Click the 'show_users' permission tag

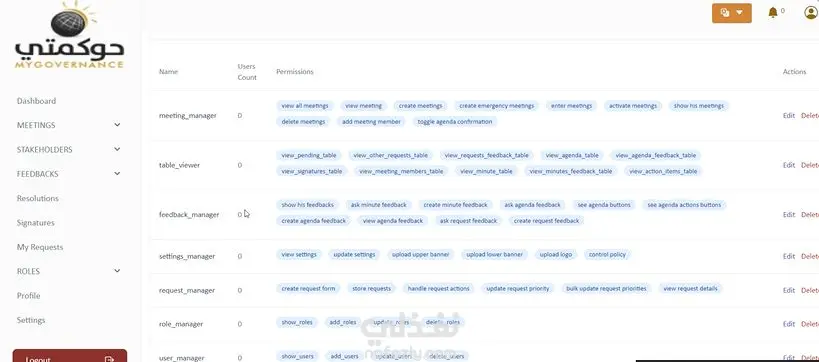pos(297,357)
